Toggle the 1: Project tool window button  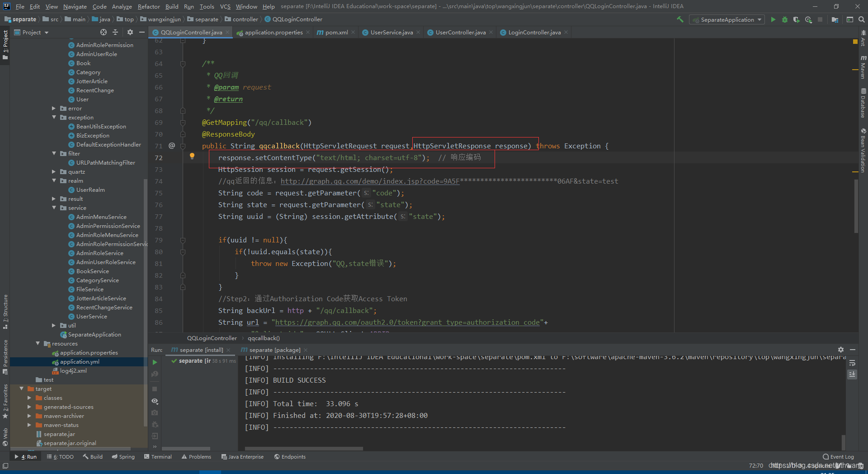coord(5,45)
